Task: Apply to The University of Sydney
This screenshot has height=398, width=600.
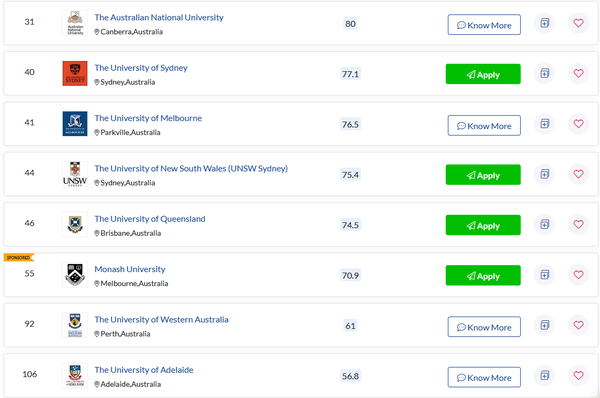Action: pyautogui.click(x=483, y=74)
